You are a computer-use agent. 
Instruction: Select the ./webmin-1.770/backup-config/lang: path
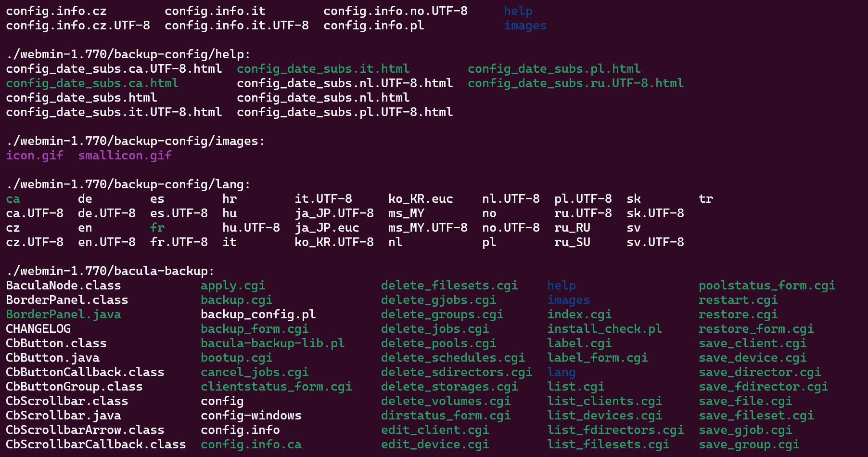(x=128, y=184)
